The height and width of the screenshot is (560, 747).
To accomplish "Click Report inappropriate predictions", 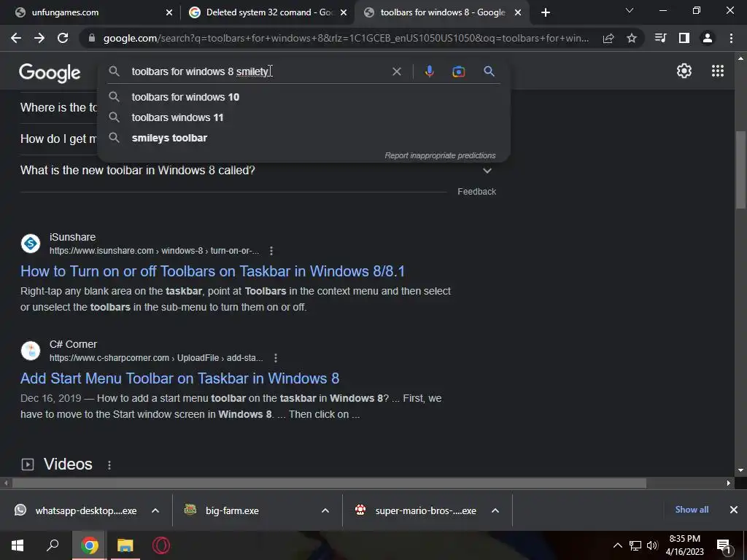I will tap(440, 155).
